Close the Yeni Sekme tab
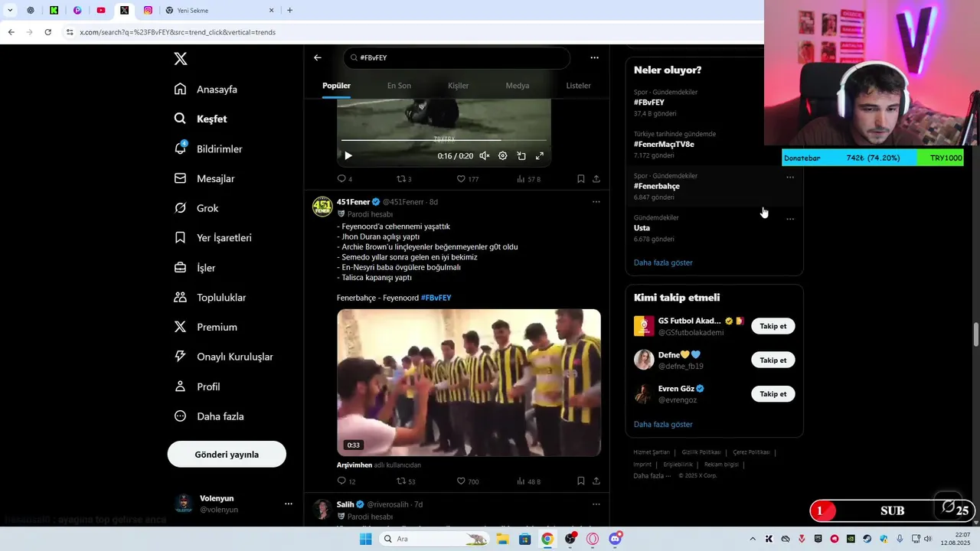Viewport: 980px width, 551px height. (x=271, y=11)
